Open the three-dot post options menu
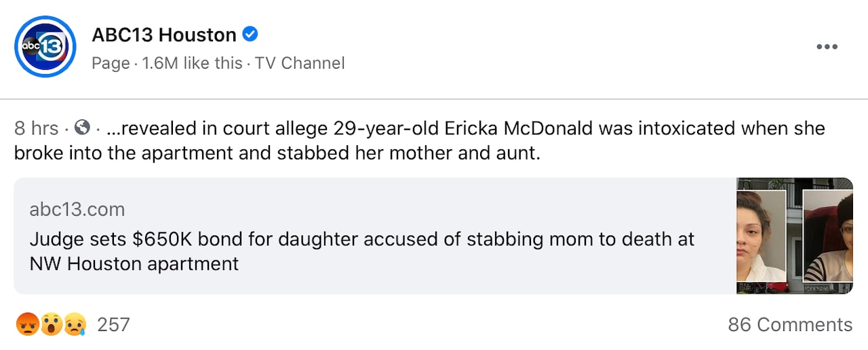 coord(827,47)
